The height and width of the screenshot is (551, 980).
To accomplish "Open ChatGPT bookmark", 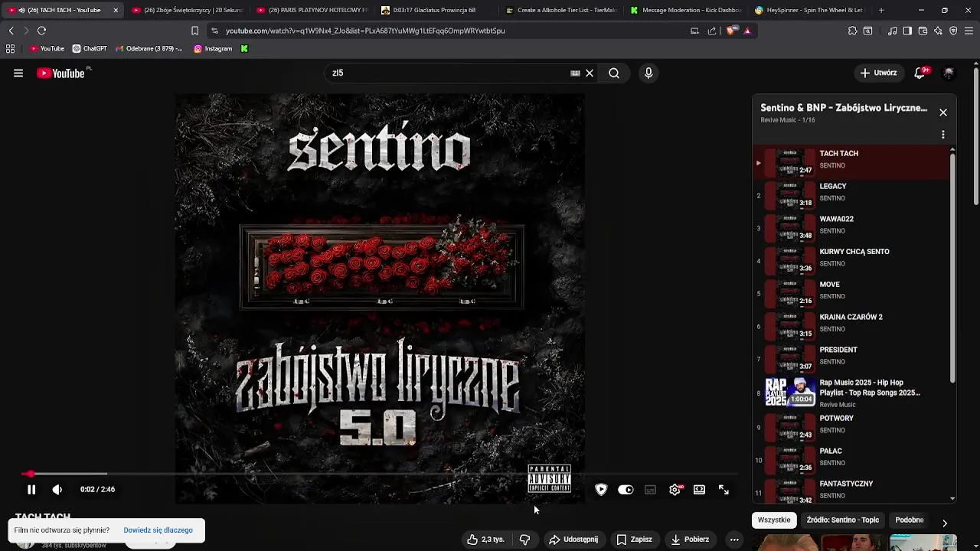I will tap(90, 49).
